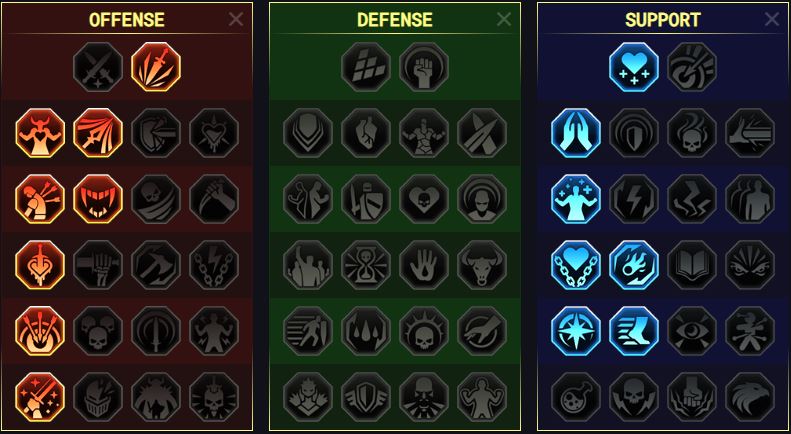Click the axe mastery in Offense tree
Image resolution: width=791 pixels, height=434 pixels.
(156, 265)
